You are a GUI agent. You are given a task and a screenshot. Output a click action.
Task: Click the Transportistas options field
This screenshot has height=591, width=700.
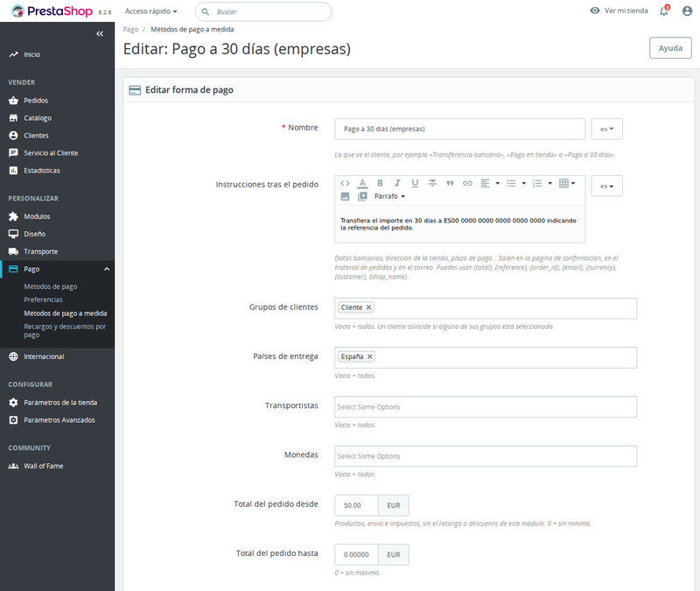486,407
